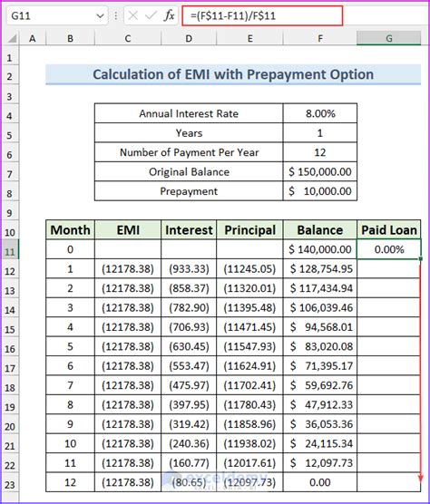The width and height of the screenshot is (430, 504).
Task: Click the 'Interest' column heading cell
Action: click(x=189, y=230)
